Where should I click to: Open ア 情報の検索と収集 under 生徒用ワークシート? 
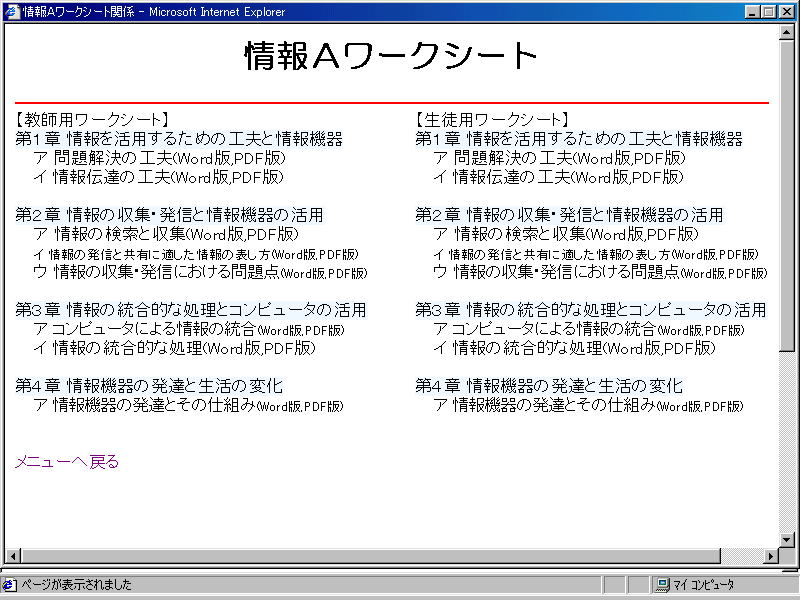[566, 234]
